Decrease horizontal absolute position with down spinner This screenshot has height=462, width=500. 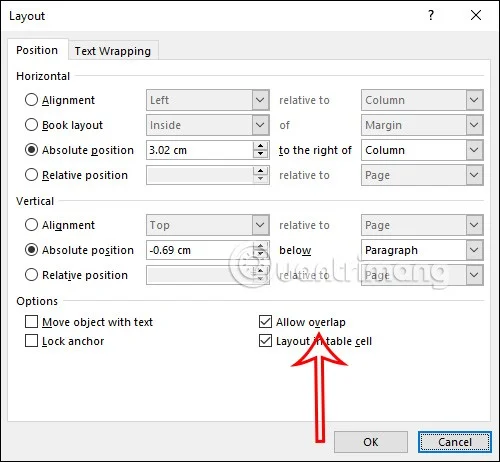click(x=260, y=154)
